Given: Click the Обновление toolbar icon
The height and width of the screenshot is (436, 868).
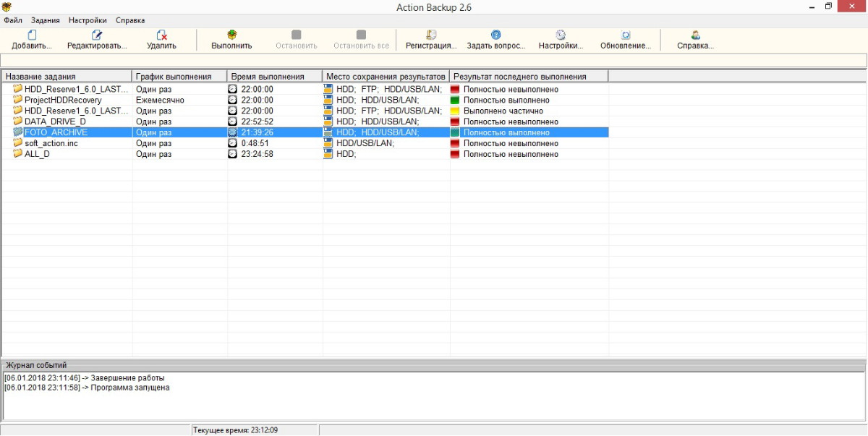Looking at the screenshot, I should click(x=625, y=35).
